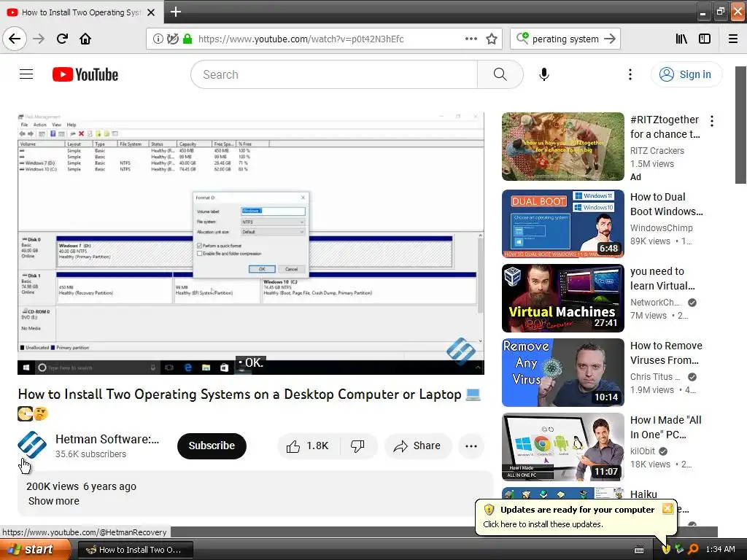The image size is (747, 560).
Task: Click the kilObit channel name
Action: [x=643, y=451]
